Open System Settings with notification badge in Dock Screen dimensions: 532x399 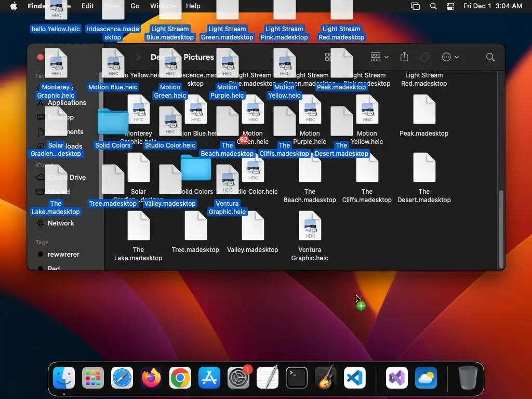(238, 378)
